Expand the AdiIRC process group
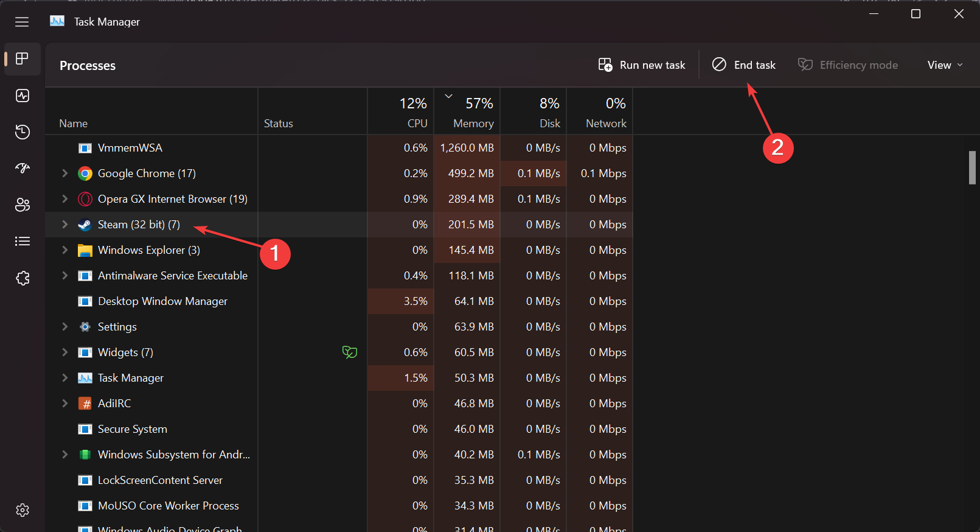This screenshot has width=980, height=532. [x=64, y=404]
